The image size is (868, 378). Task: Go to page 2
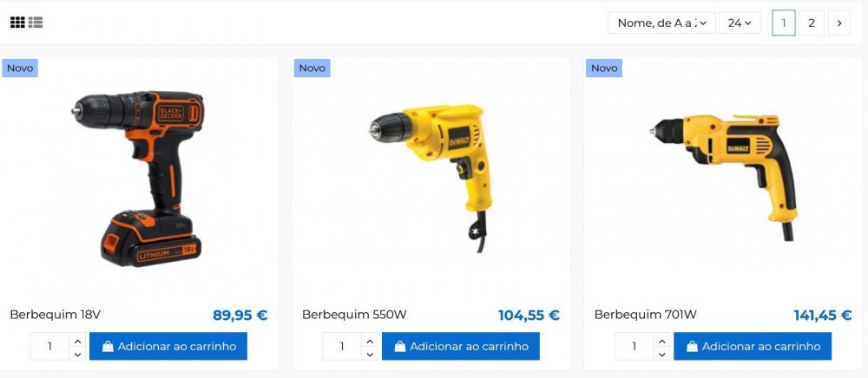[812, 23]
